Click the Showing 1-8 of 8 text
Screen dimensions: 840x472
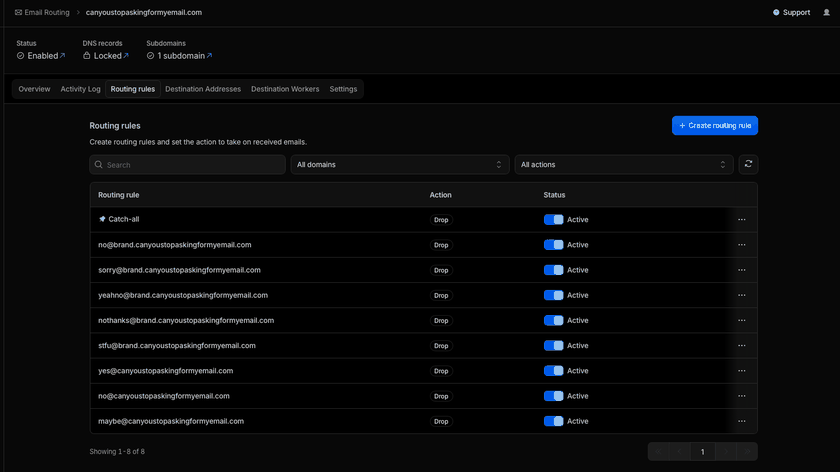pos(117,452)
